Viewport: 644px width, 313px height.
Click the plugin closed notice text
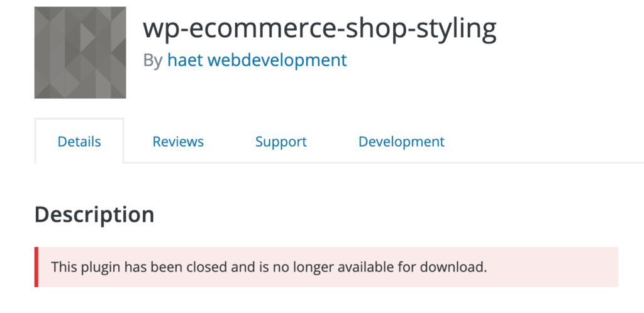(x=269, y=268)
